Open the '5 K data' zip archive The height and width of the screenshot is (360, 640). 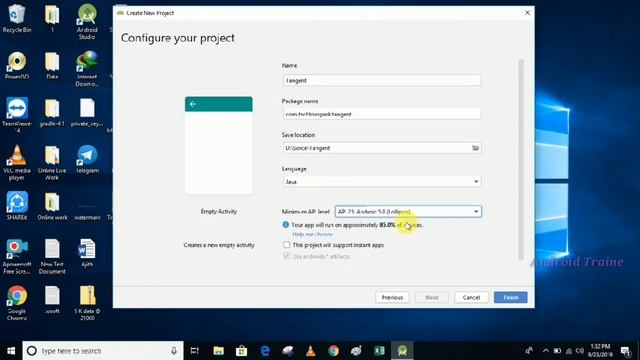[87, 303]
